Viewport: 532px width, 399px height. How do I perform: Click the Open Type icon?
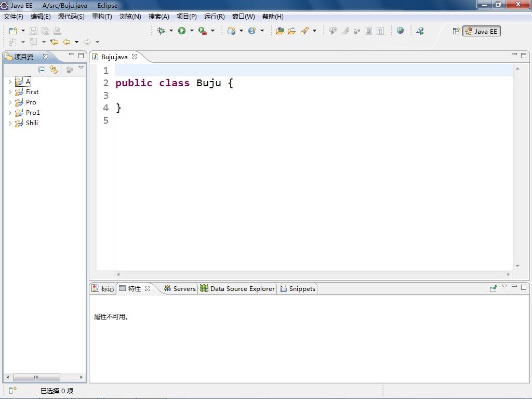pyautogui.click(x=280, y=31)
